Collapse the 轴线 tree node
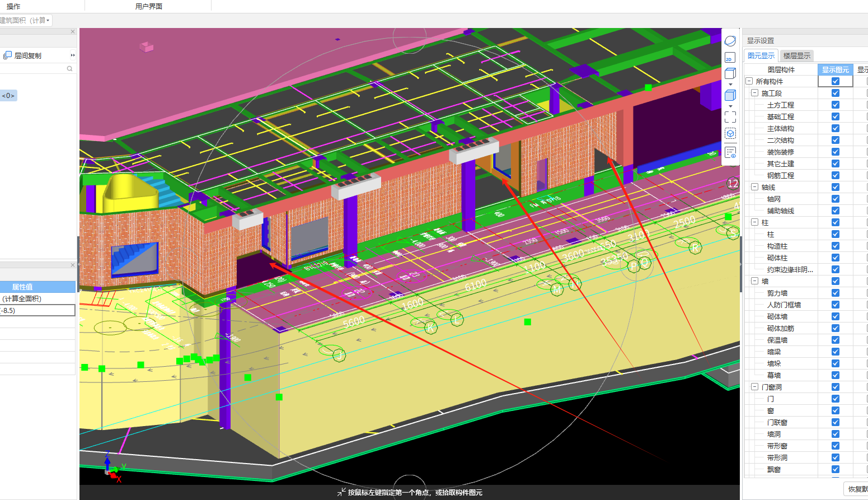This screenshot has width=868, height=500. tap(754, 187)
